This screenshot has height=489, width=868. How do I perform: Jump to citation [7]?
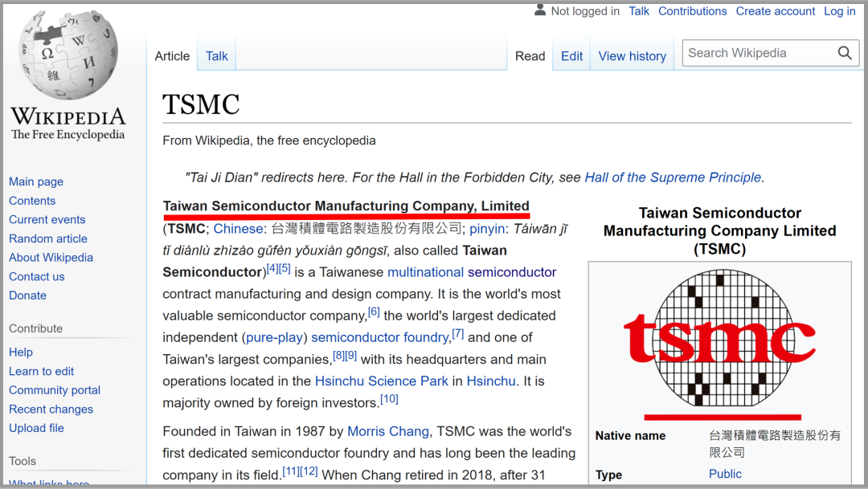(x=458, y=333)
